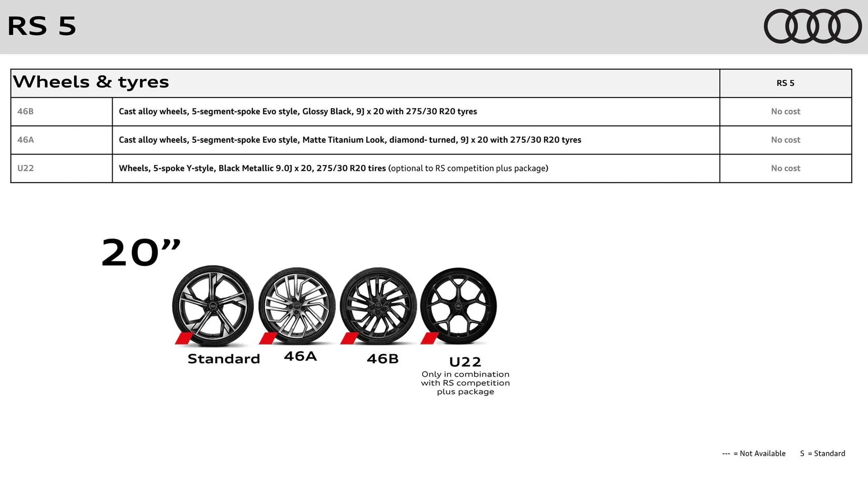Screen dimensions: 868x488
Task: Click the red marker under U22 wheel
Action: tap(429, 338)
